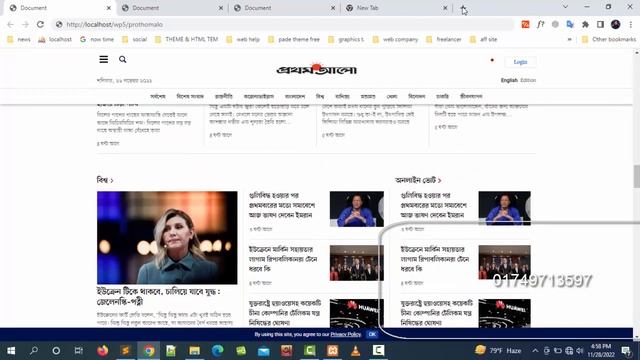Screen dimensions: 640x360
Task: Open the Chrome three-dot menu
Action: [x=631, y=24]
